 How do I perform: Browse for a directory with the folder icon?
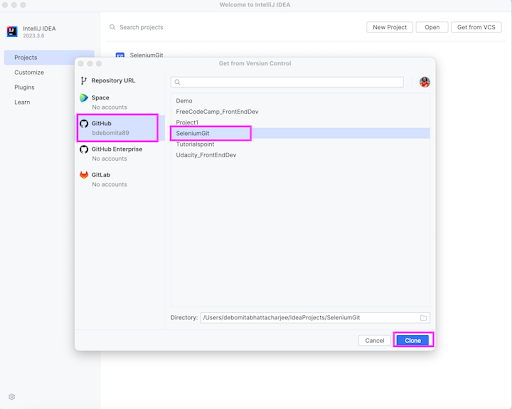coord(423,318)
